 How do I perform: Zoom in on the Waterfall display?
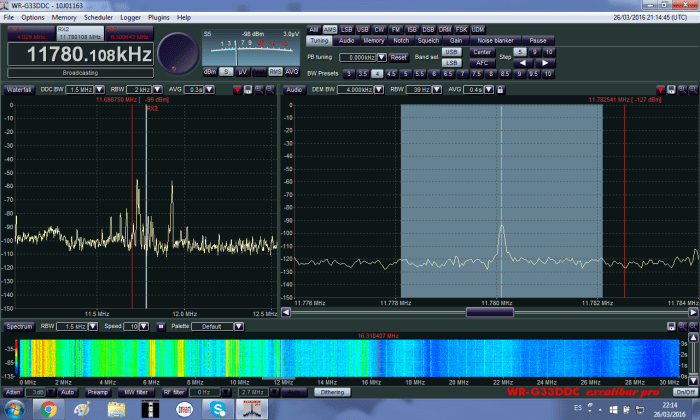click(x=259, y=89)
